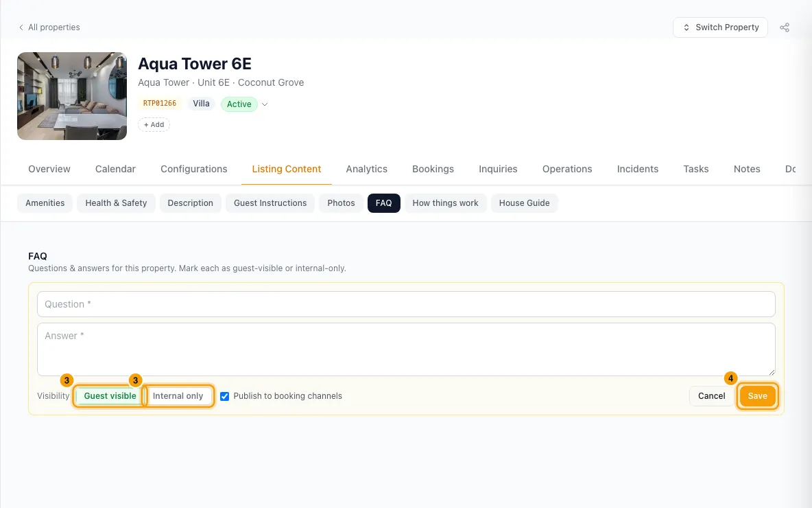
Task: Click the Villa type tag
Action: pyautogui.click(x=201, y=103)
